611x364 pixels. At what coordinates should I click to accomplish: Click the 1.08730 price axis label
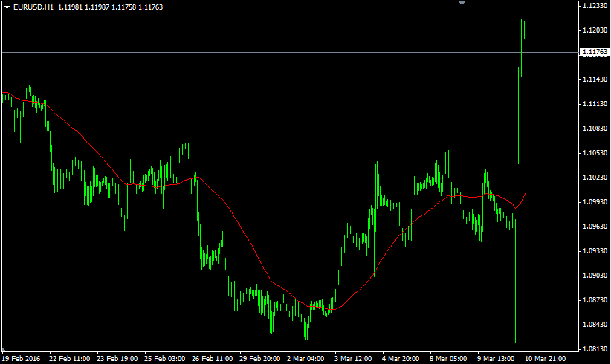595,300
